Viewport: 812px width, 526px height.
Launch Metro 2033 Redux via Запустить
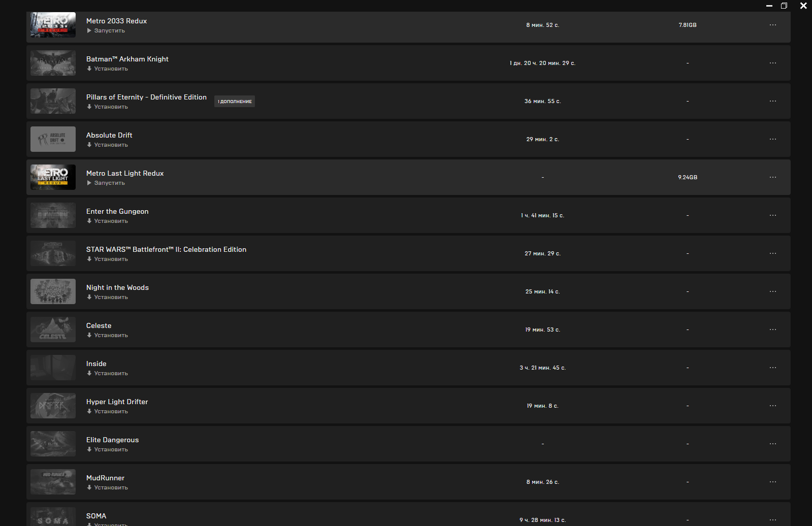pyautogui.click(x=109, y=30)
